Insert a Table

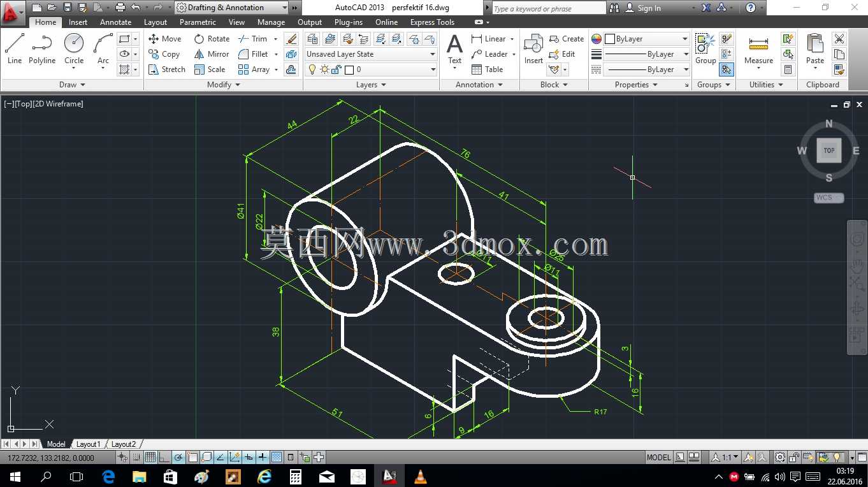(x=488, y=69)
